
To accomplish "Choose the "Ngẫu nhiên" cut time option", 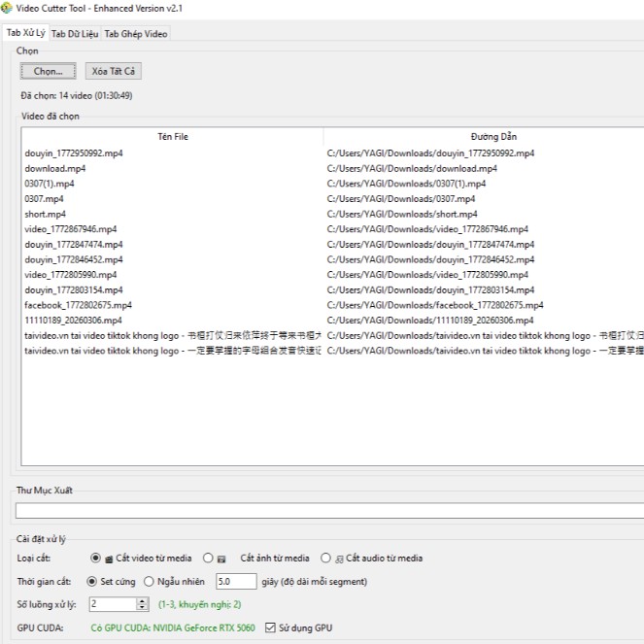I will tap(149, 582).
